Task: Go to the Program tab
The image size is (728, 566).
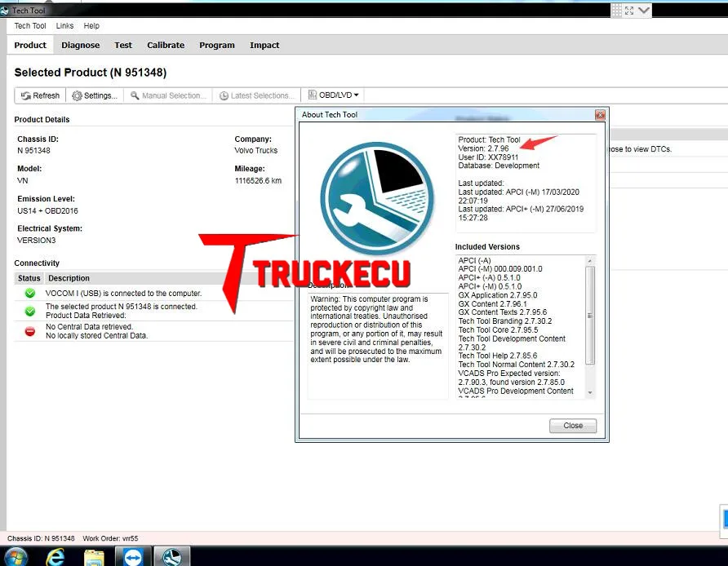Action: coord(217,45)
